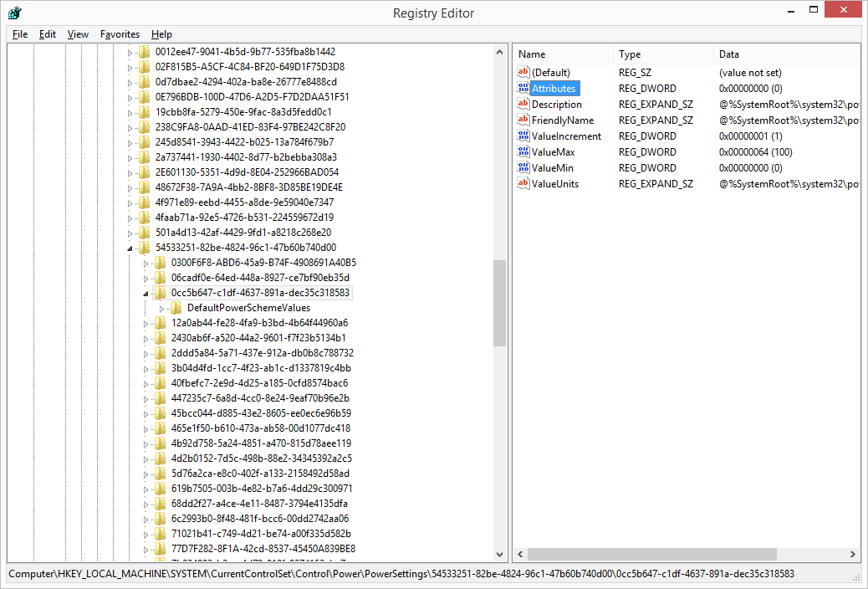
Task: Click folder icon of DefaultPowerSchemeValues key
Action: point(176,308)
